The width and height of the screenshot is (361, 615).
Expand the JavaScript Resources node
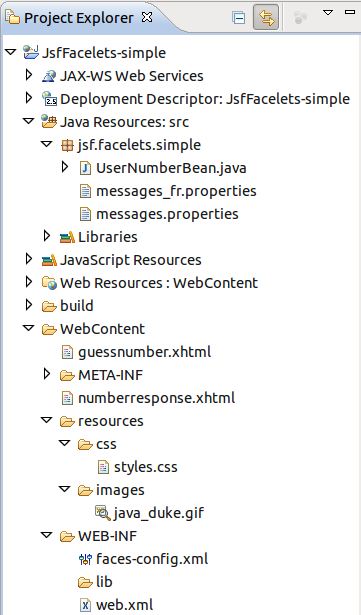coord(29,259)
